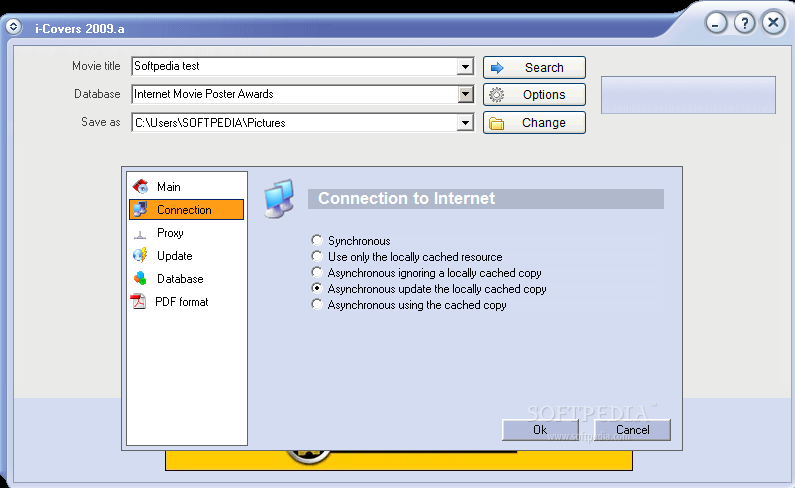Click the Database colored cubes icon
The image size is (795, 488).
(x=140, y=278)
